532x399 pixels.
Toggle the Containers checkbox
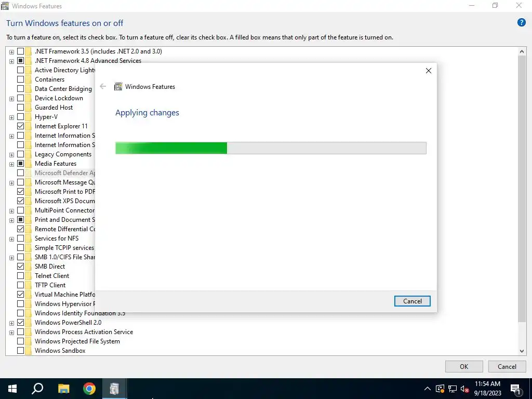click(20, 79)
